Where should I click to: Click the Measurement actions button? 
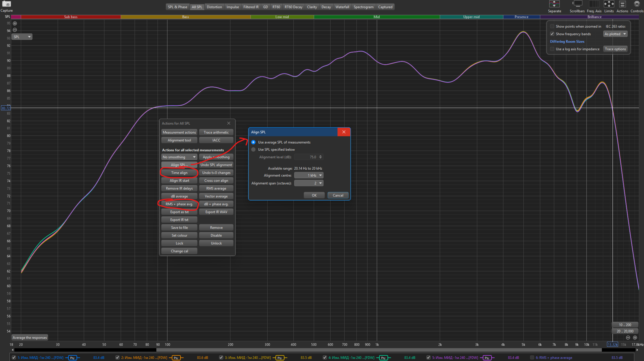click(x=179, y=132)
